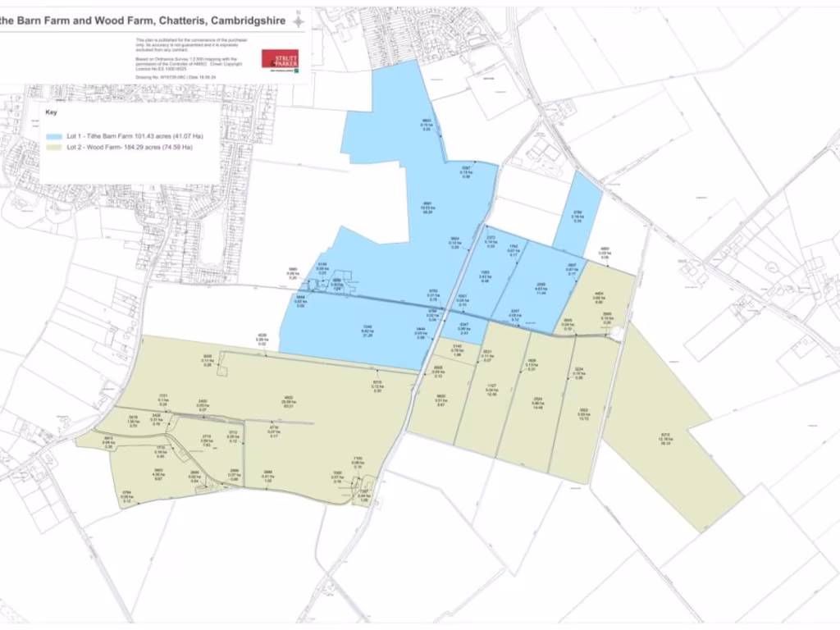The image size is (840, 630).
Task: Click the small green square under the logo
Action: pos(295,72)
